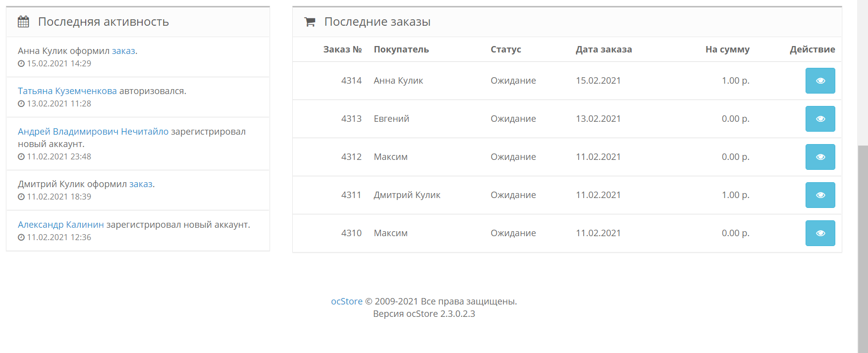Click the shopping cart icon beside Последние заказы

pos(310,22)
